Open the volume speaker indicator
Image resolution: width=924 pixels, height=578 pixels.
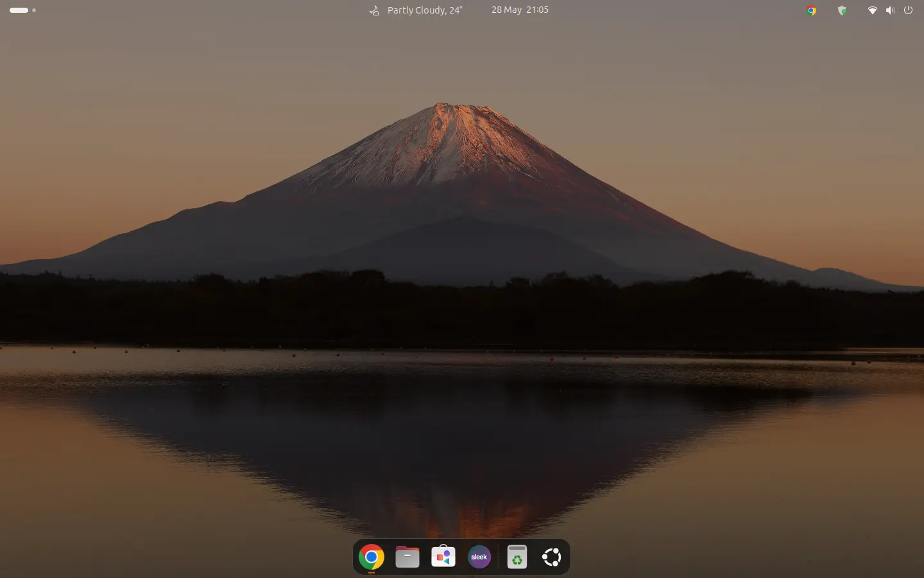coord(890,10)
